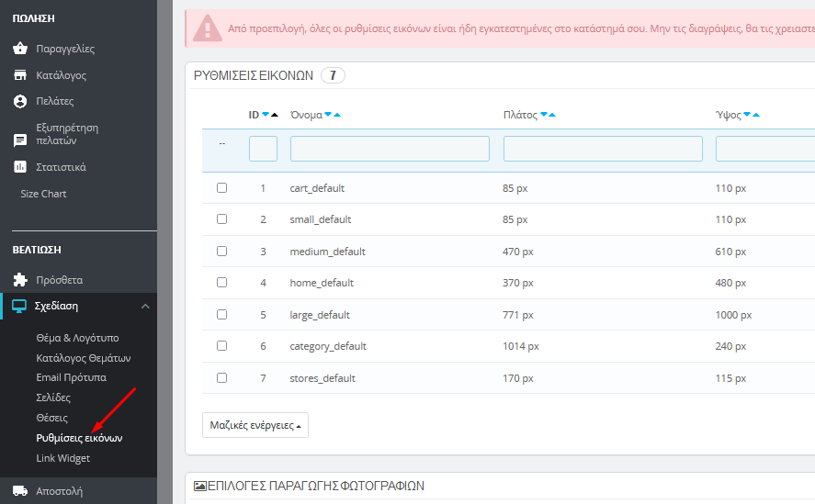Open Αποστολή in sidebar
The width and height of the screenshot is (815, 504).
click(x=59, y=491)
